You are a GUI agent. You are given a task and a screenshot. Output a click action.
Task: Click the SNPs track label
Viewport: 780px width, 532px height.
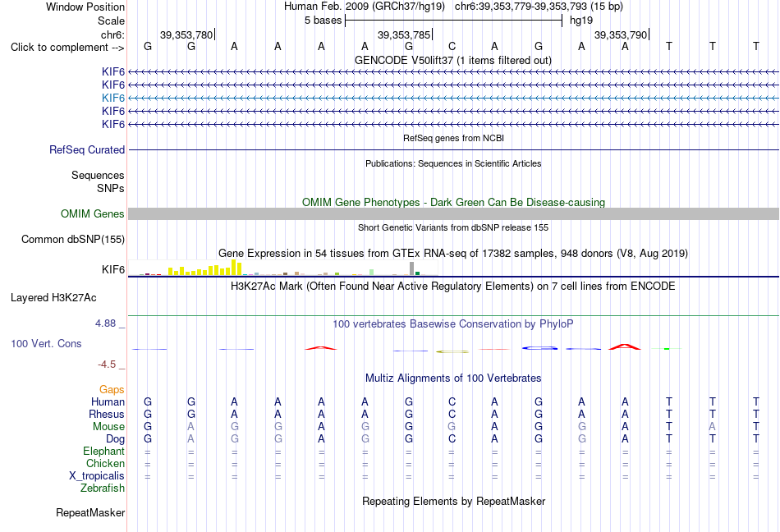click(x=111, y=189)
